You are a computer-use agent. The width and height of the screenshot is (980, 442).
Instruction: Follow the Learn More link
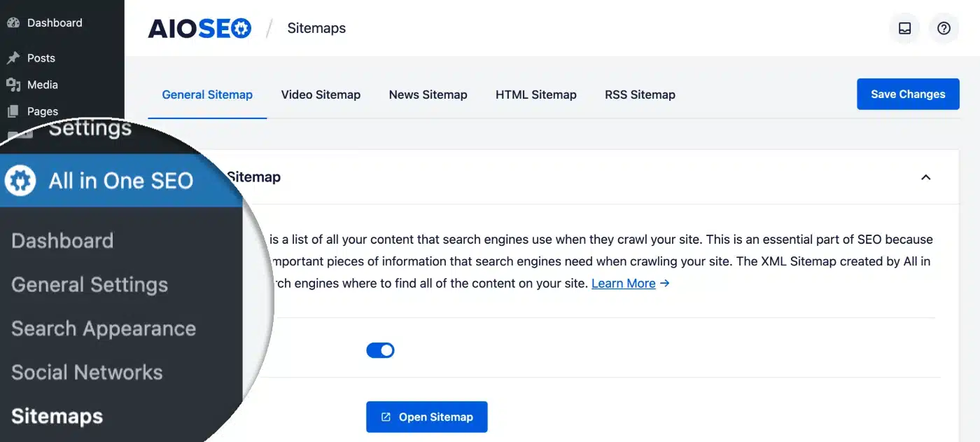coord(622,283)
